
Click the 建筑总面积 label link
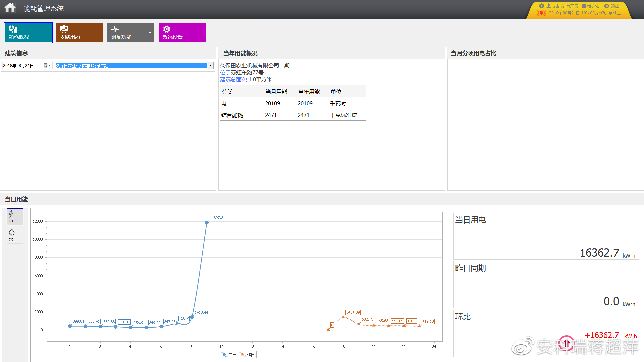233,79
